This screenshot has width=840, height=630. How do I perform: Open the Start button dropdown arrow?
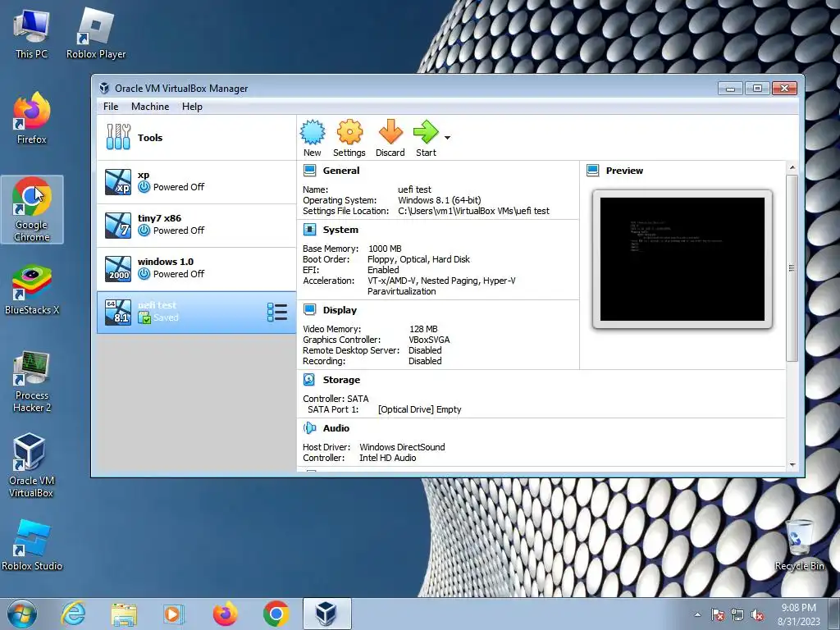coord(447,138)
